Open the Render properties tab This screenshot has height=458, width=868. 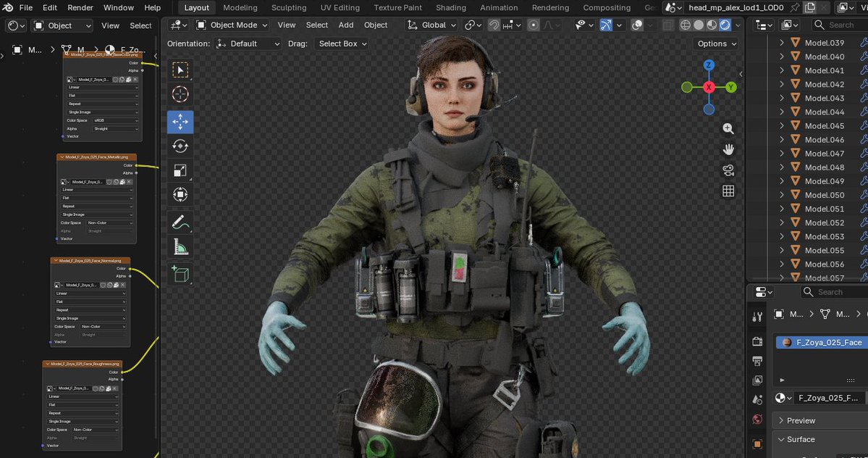pos(757,341)
